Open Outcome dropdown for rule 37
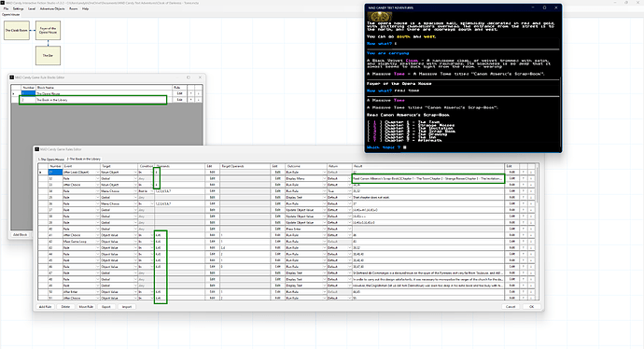This screenshot has height=349, width=644. tap(324, 210)
